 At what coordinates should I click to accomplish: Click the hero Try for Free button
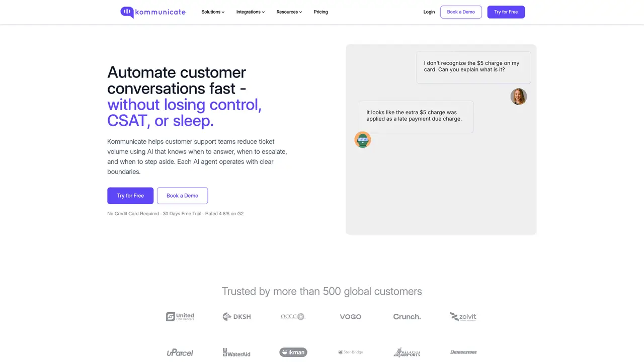coord(130,196)
